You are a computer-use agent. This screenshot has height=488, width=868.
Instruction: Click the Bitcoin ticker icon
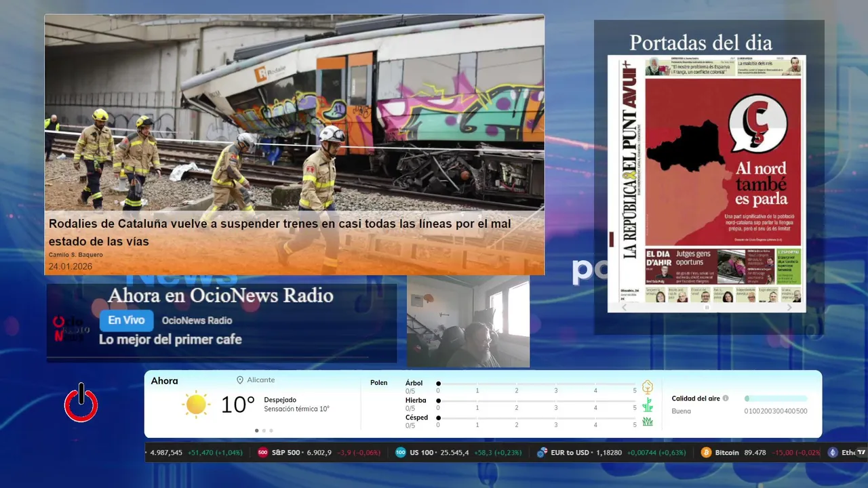706,453
